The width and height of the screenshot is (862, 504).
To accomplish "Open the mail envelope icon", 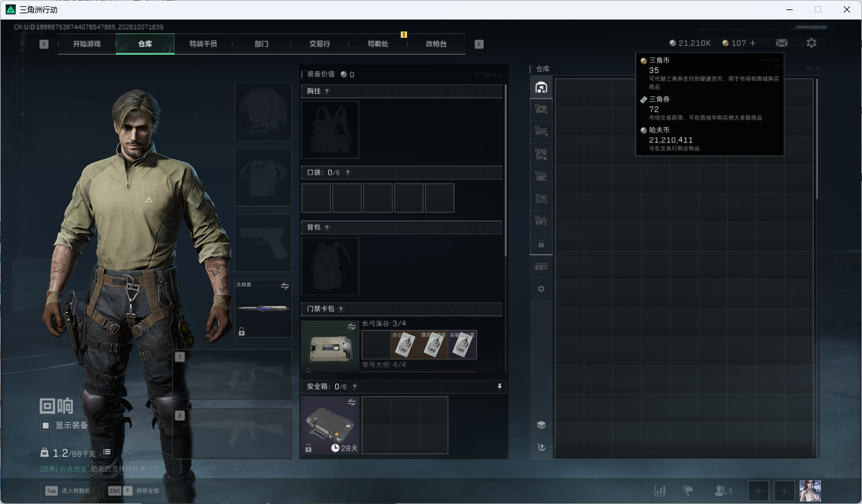I will 781,43.
